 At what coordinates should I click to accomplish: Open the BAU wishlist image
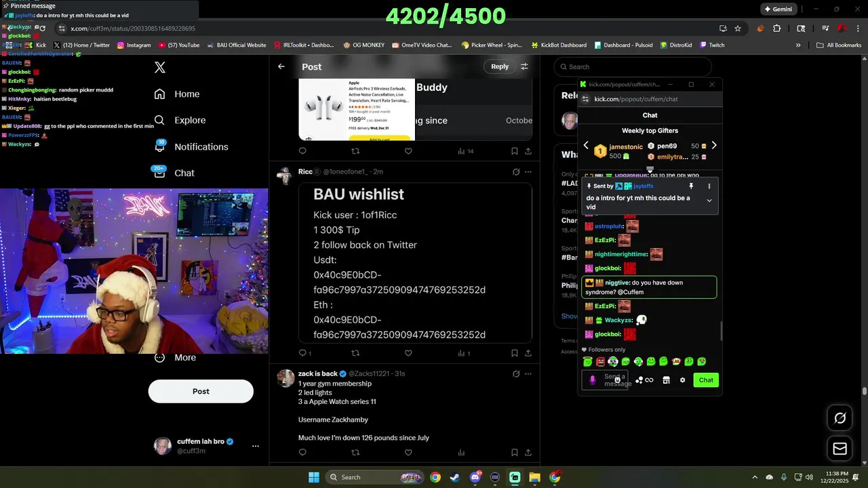[415, 263]
